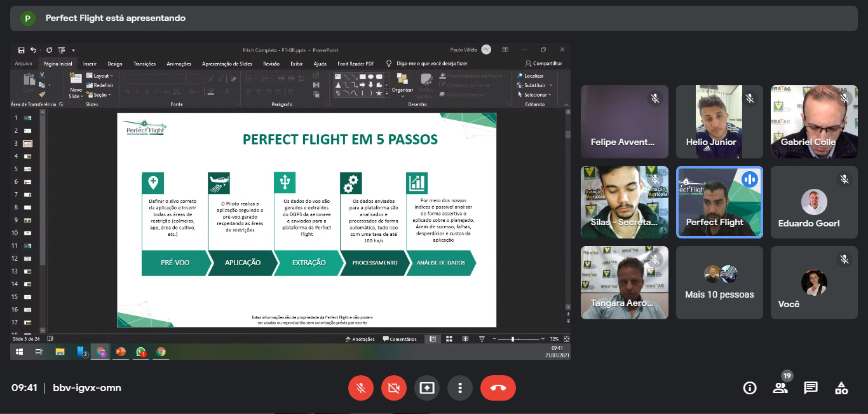Show the participants list icon
Image resolution: width=868 pixels, height=414 pixels.
click(780, 388)
